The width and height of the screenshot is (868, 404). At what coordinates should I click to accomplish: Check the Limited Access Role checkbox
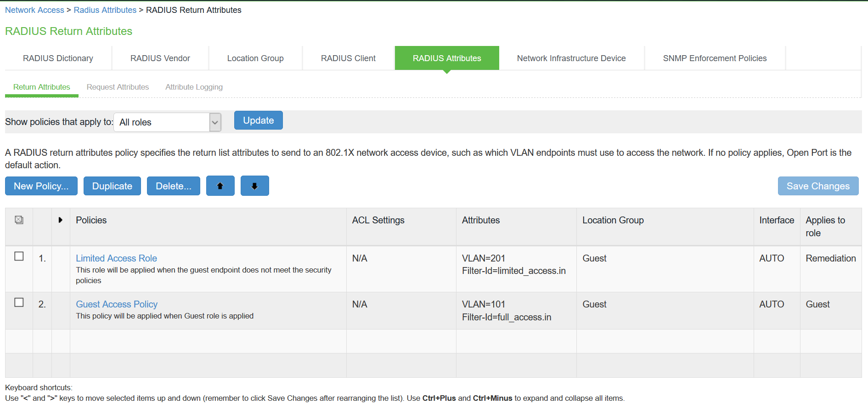[x=19, y=256]
